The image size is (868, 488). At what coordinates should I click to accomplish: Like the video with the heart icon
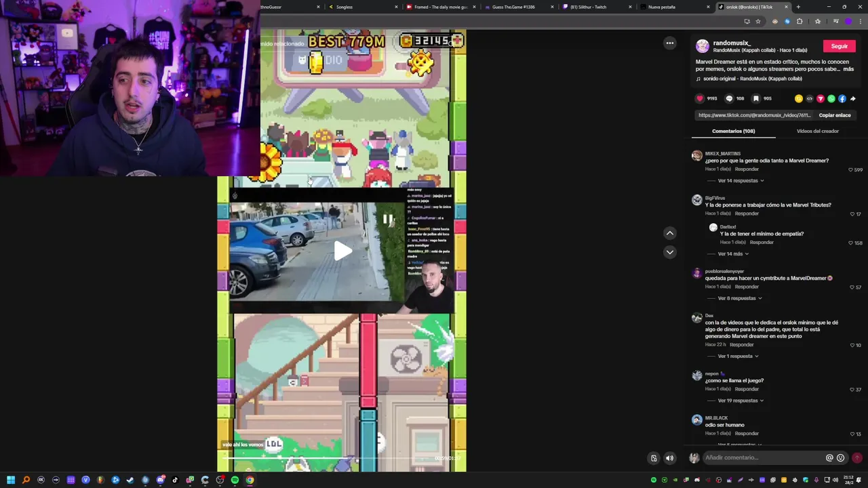coord(700,98)
